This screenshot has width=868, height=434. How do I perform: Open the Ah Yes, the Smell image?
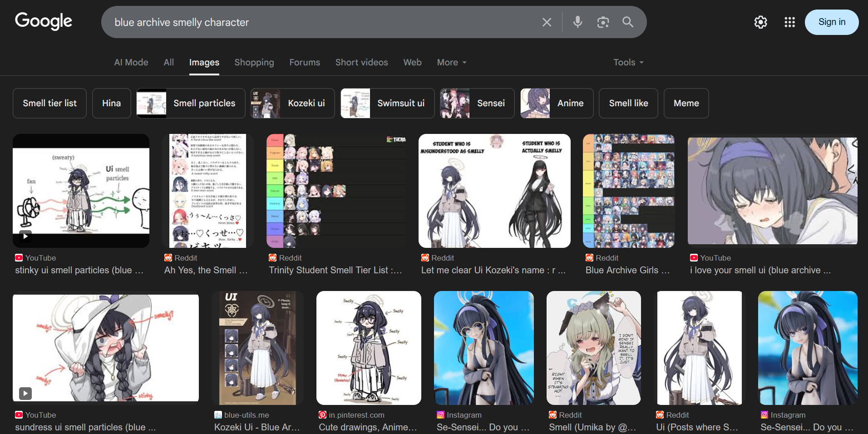point(207,191)
